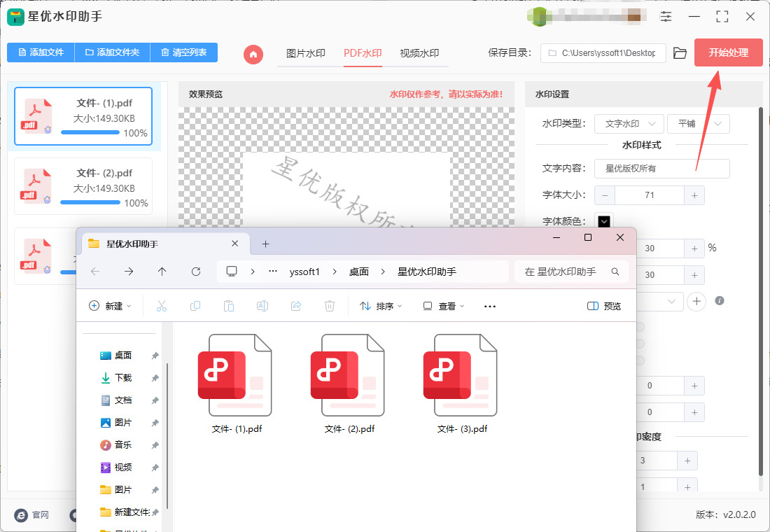Screen dimensions: 770x532
Task: Toggle the 预览 preview pane button
Action: 604,306
